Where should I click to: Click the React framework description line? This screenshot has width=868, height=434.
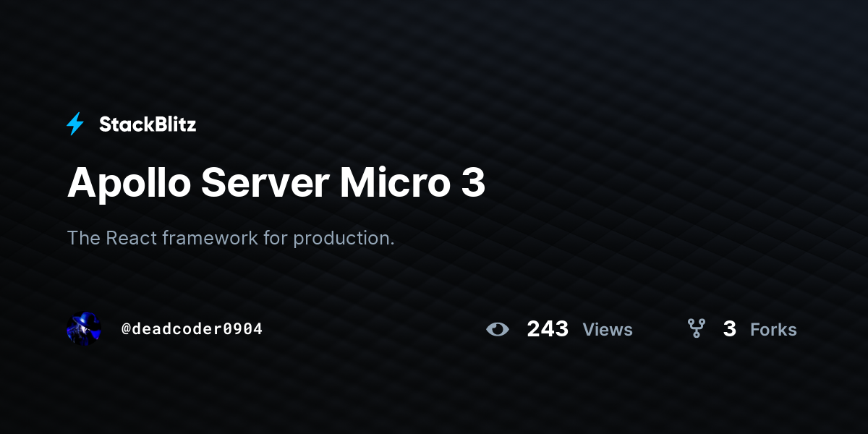231,238
